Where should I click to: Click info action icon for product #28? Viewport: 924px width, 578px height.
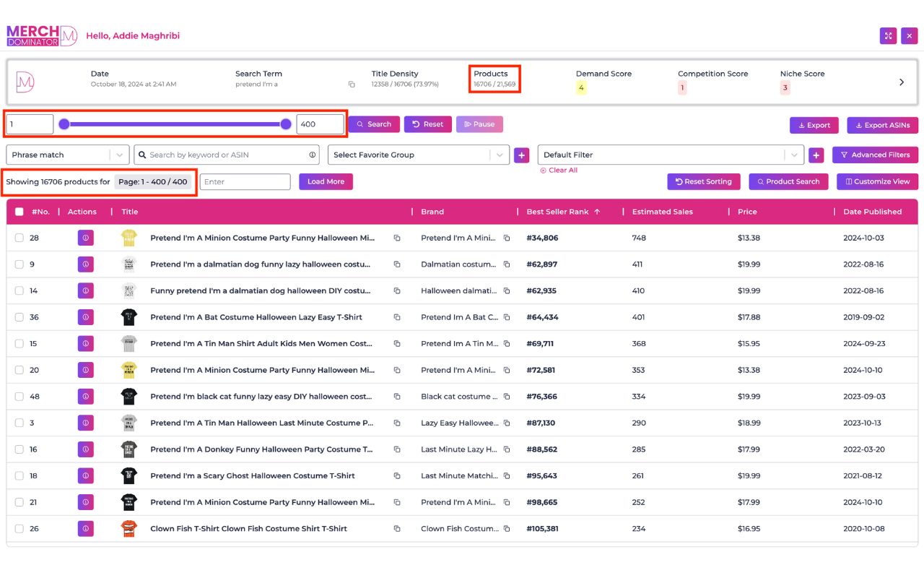tap(85, 238)
